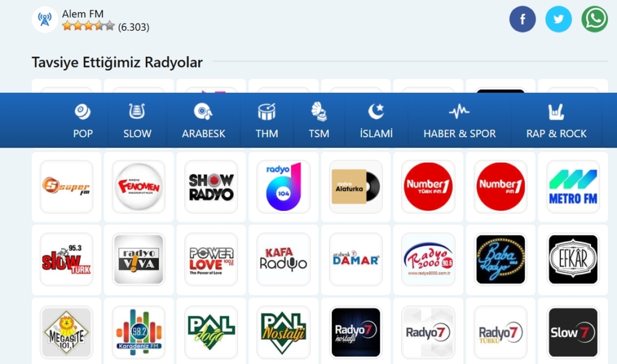The width and height of the screenshot is (617, 364).
Task: Open Number1 FM station
Action: click(501, 187)
